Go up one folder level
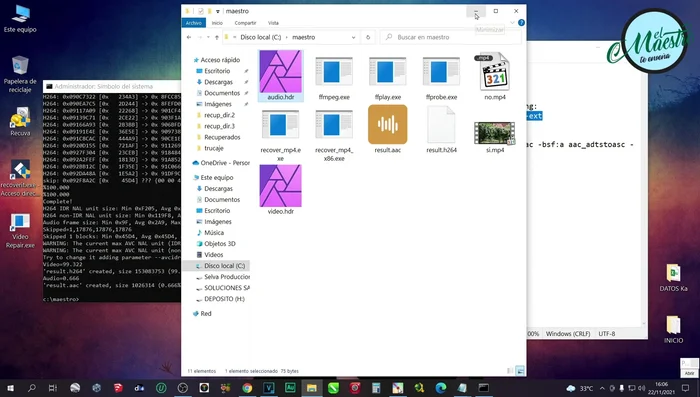The height and width of the screenshot is (397, 700). 217,37
